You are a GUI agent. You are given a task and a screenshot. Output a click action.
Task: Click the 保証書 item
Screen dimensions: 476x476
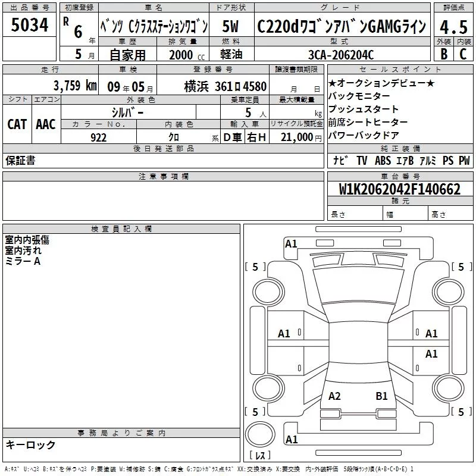[20, 160]
